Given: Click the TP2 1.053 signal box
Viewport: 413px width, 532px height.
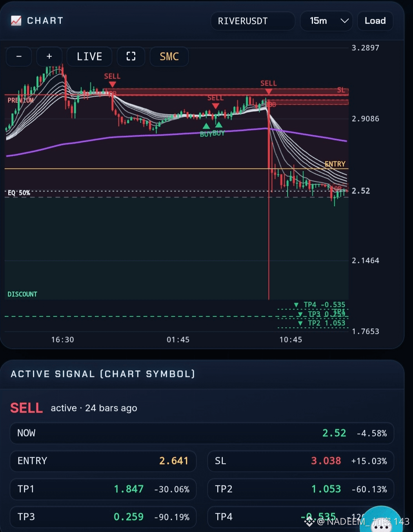Looking at the screenshot, I should [x=300, y=489].
